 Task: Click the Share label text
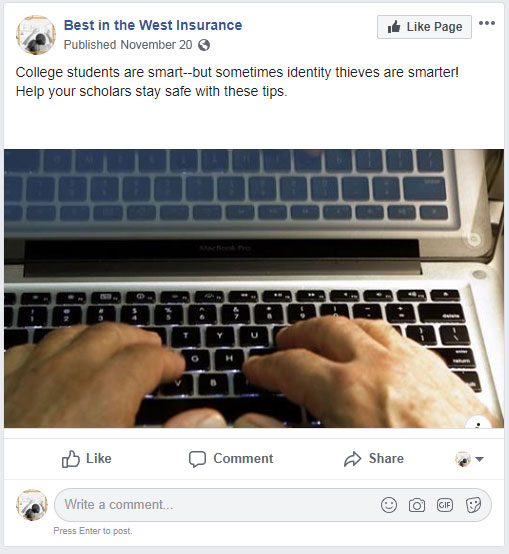click(x=386, y=458)
